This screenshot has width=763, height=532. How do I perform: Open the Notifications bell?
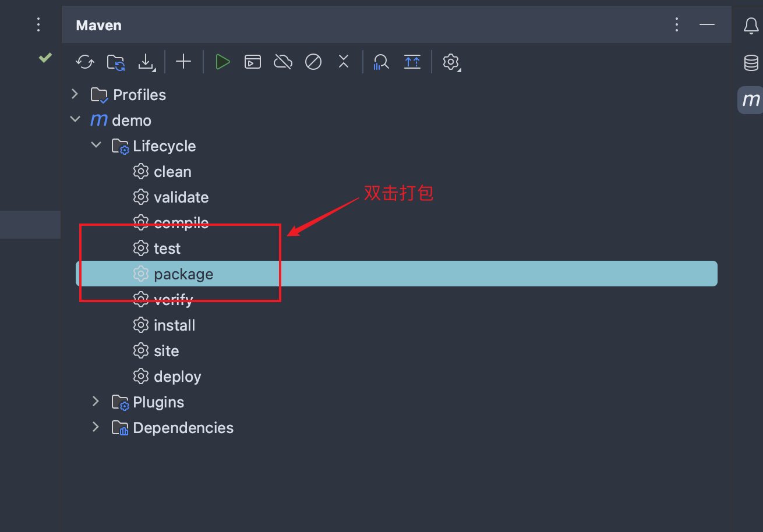coord(751,26)
